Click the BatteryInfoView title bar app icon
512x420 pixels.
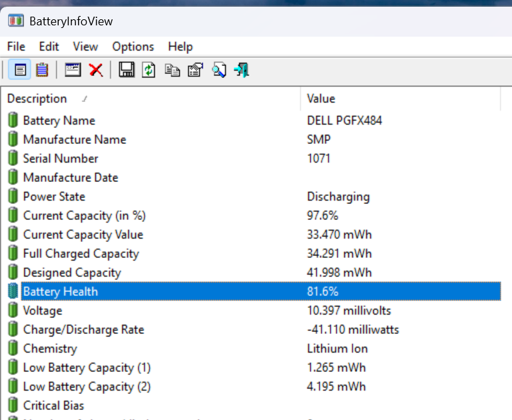click(16, 21)
